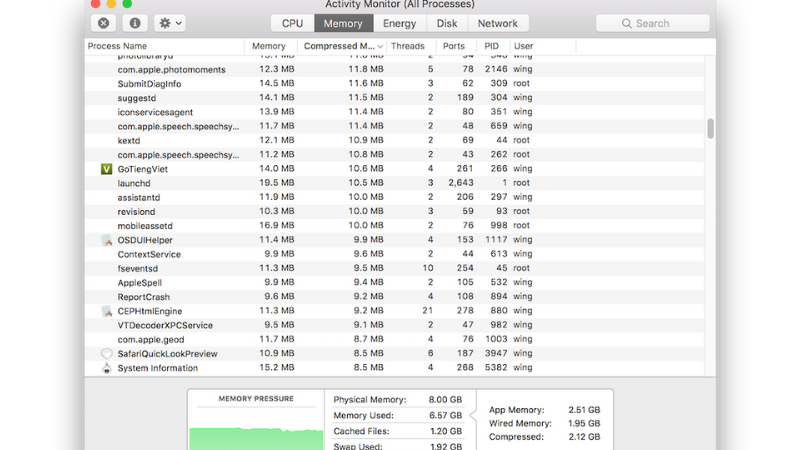Click the CEPHtmlEngine process icon
Screen dimensions: 800x450
pos(107,311)
